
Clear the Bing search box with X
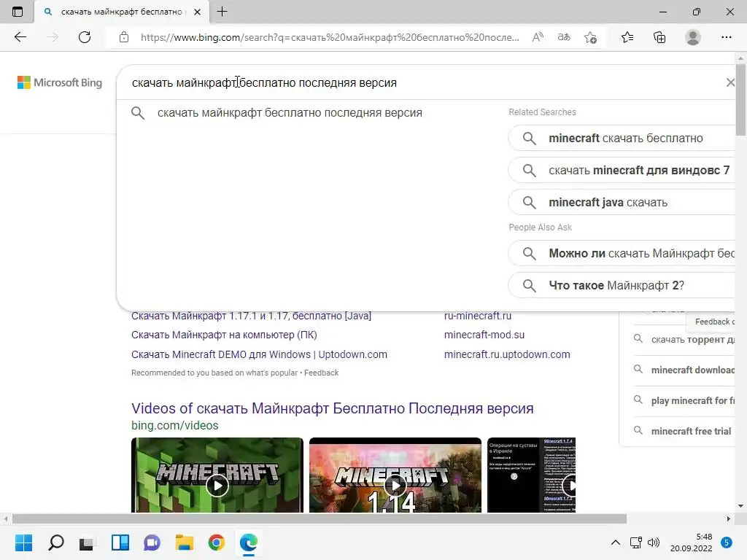click(x=729, y=82)
